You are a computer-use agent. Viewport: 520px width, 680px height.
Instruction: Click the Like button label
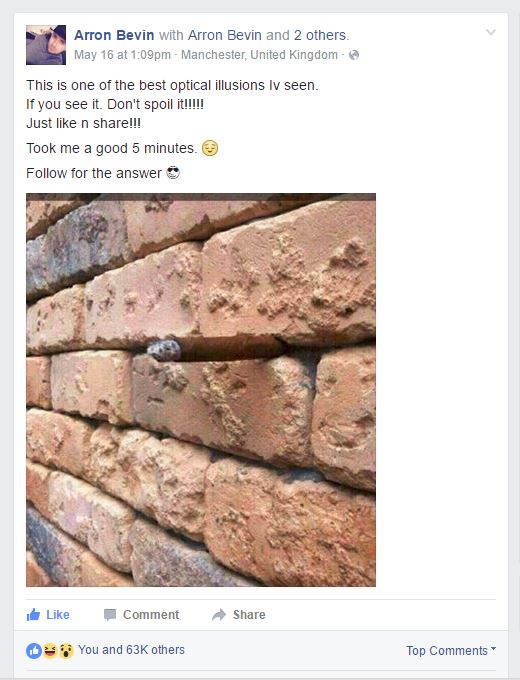[58, 615]
